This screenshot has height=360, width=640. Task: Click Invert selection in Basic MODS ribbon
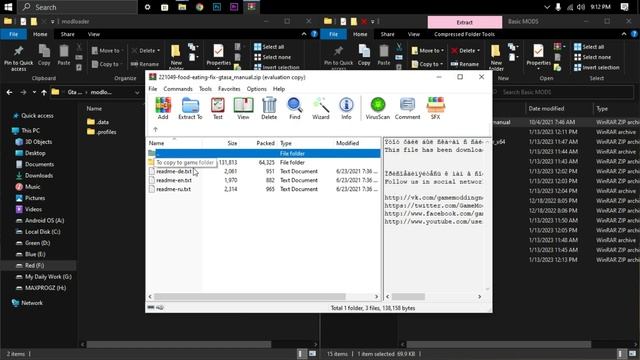[x=597, y=67]
